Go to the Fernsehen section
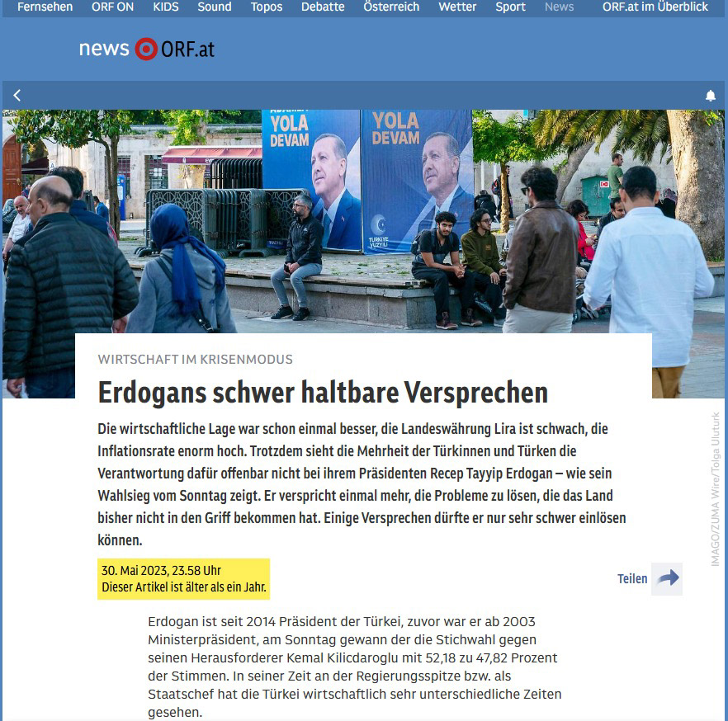This screenshot has height=721, width=728. (45, 7)
